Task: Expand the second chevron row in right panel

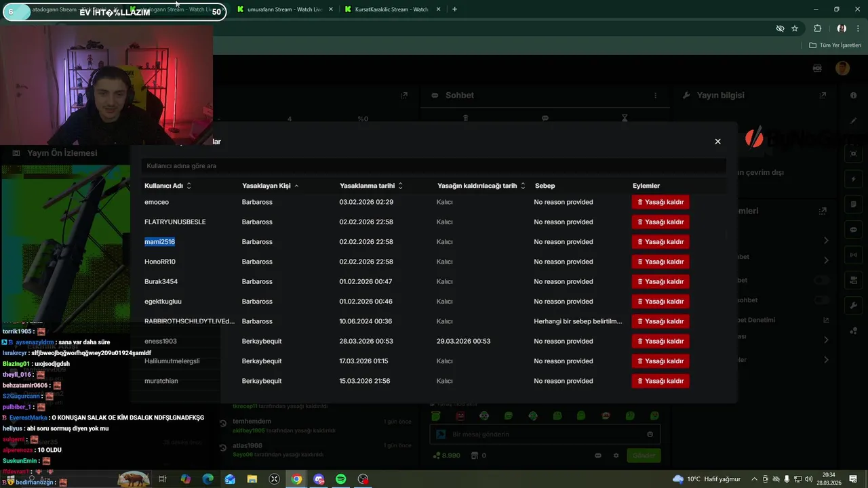Action: click(x=826, y=260)
